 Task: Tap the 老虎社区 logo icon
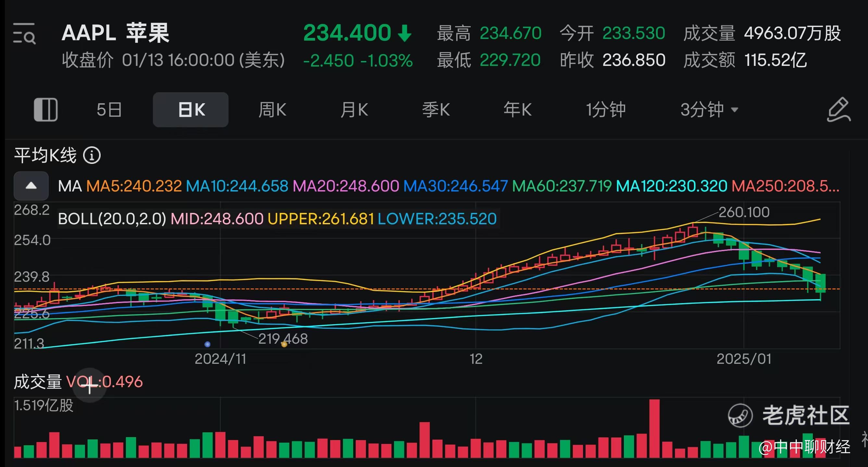click(x=740, y=415)
